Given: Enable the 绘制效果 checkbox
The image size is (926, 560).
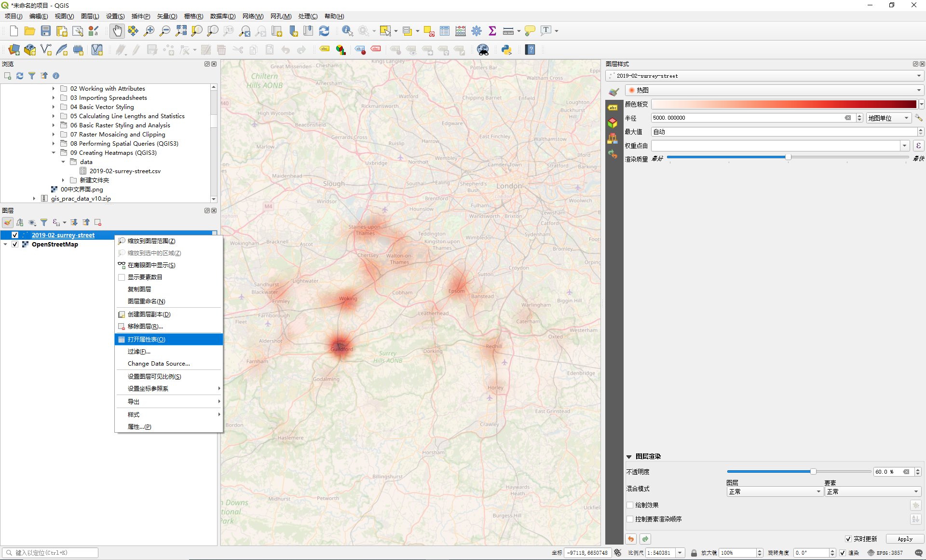Looking at the screenshot, I should 630,505.
